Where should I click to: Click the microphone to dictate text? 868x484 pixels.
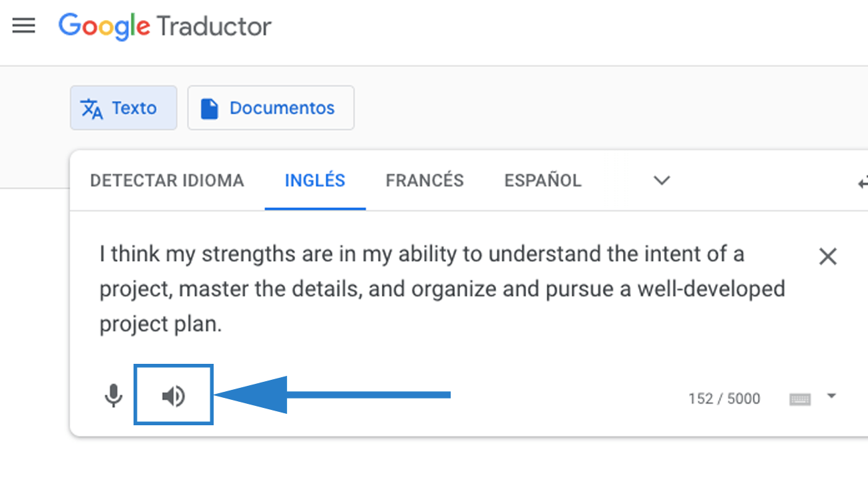(114, 395)
